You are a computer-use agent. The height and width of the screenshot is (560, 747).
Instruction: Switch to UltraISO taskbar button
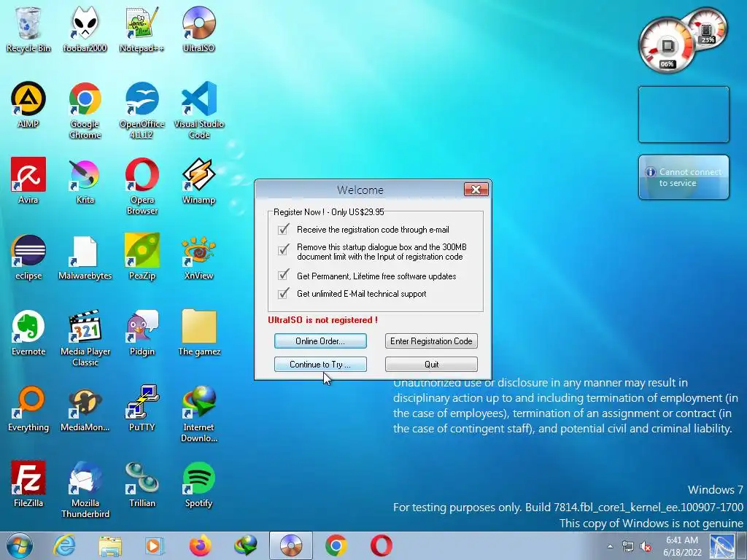pos(291,545)
